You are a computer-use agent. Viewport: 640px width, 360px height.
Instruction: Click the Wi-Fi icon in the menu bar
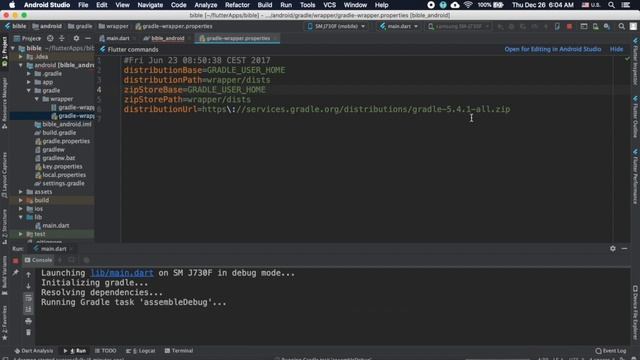tap(468, 5)
